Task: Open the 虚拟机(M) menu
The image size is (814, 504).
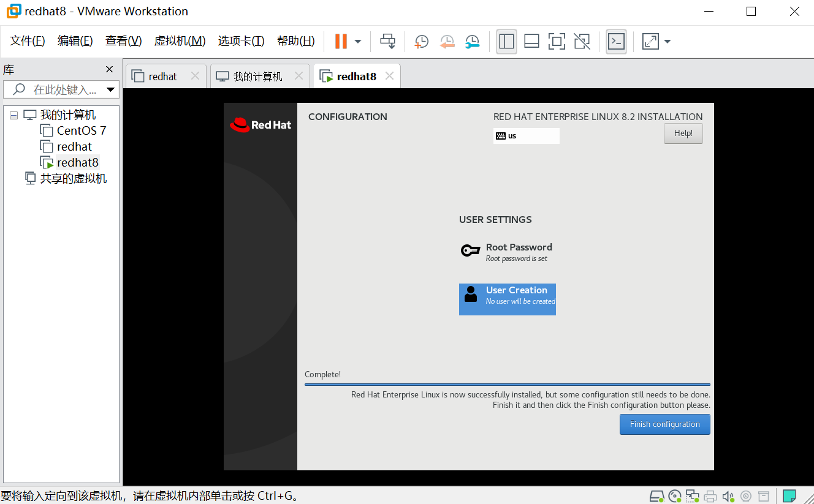Action: (180, 41)
